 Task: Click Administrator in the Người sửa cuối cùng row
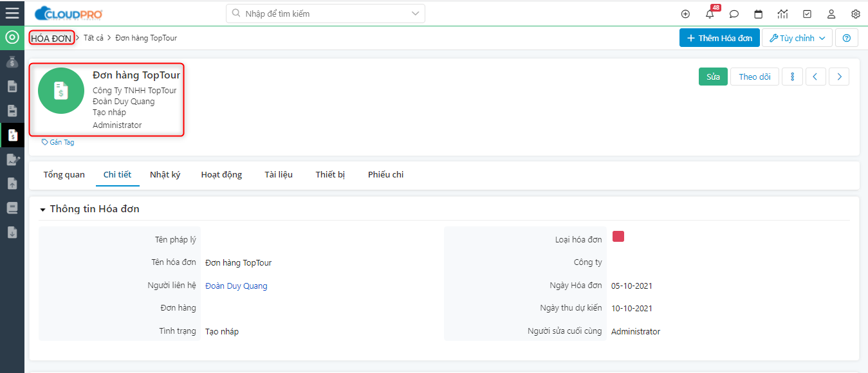636,332
